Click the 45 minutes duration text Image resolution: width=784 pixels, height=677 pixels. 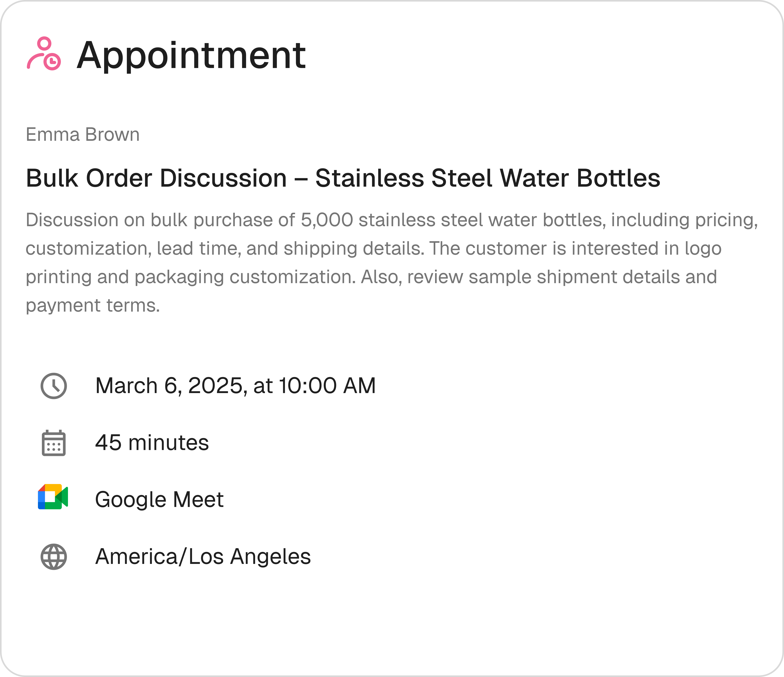tap(152, 443)
